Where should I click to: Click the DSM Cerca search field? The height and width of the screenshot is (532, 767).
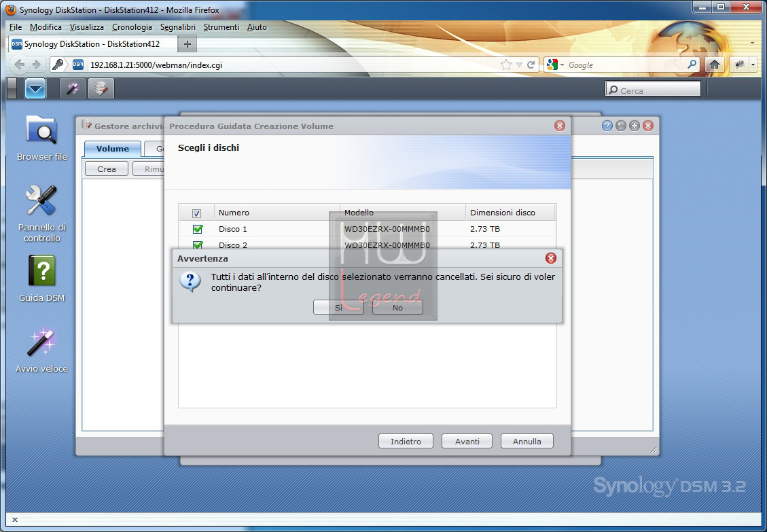653,90
